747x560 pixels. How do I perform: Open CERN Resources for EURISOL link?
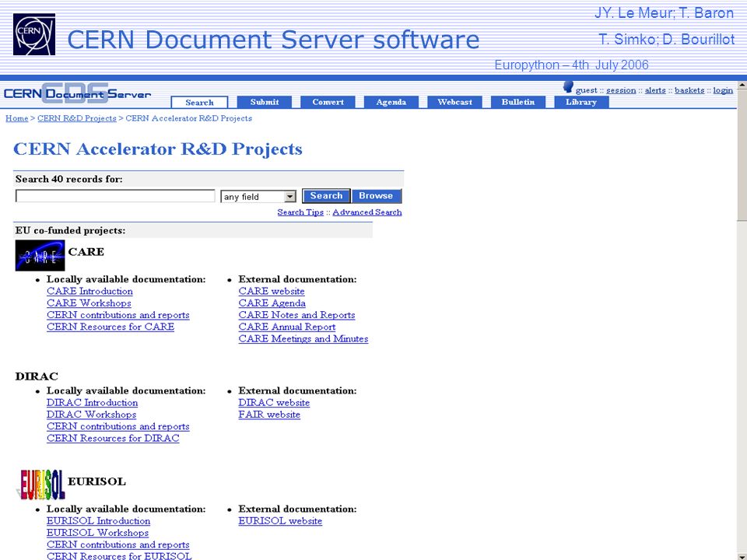click(x=119, y=555)
